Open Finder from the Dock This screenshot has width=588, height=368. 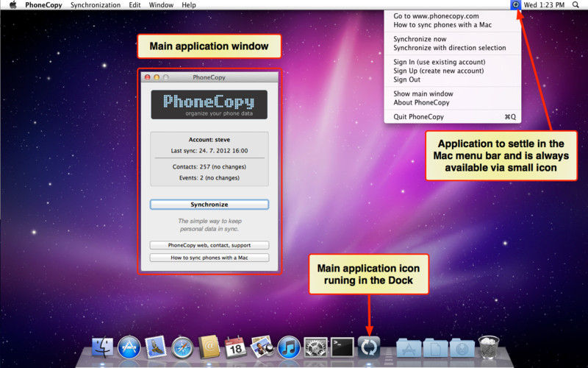[x=103, y=347]
